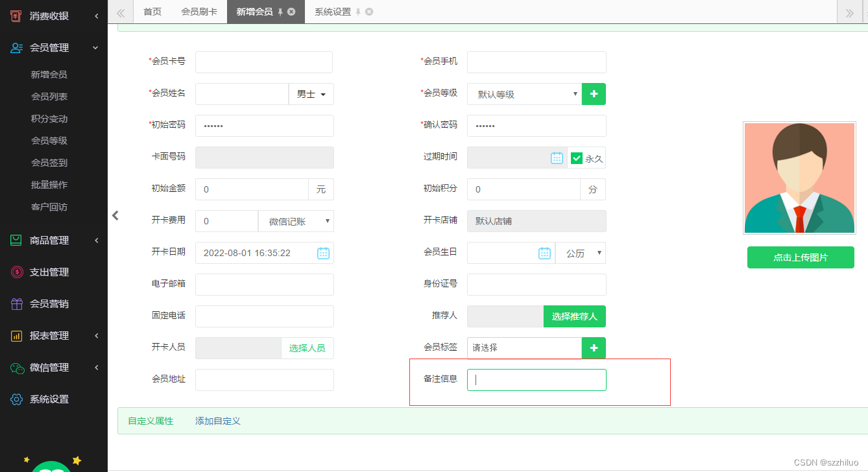Open the 男士 gender dropdown
Viewport: 868px width, 472px height.
click(x=311, y=94)
